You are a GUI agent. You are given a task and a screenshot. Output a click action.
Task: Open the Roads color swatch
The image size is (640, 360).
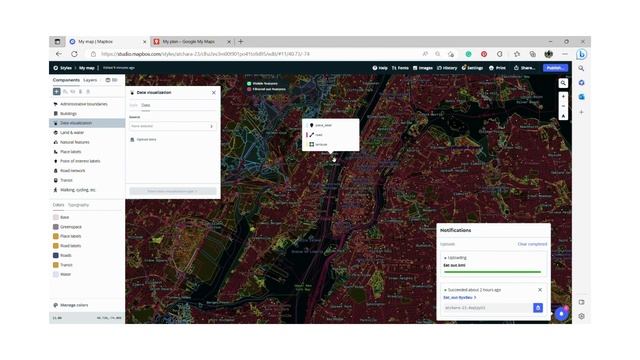click(56, 255)
